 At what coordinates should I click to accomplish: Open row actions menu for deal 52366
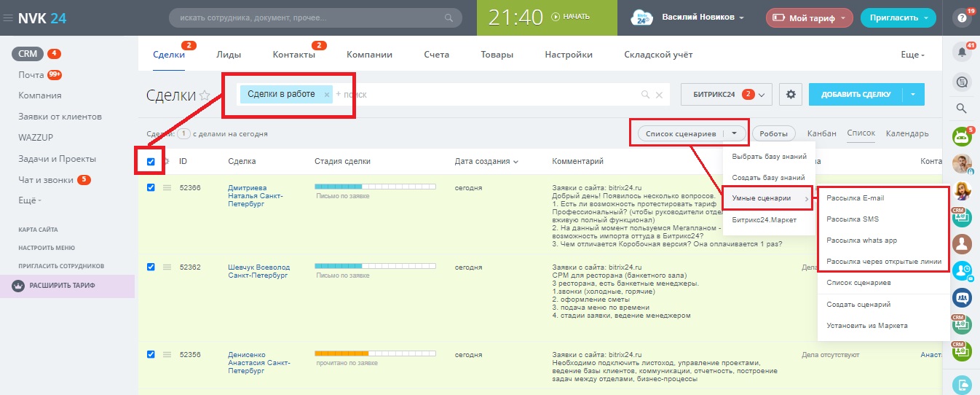tap(167, 188)
